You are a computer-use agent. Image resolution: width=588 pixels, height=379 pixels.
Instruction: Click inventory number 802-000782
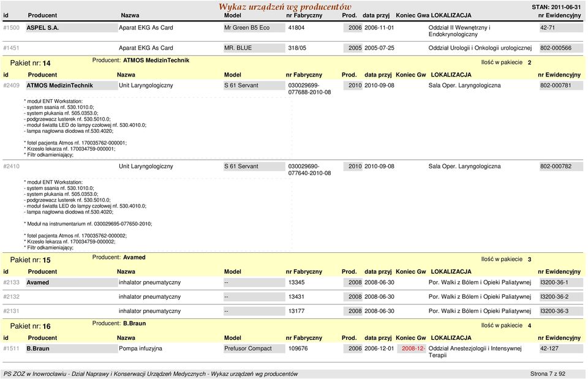[x=561, y=167]
